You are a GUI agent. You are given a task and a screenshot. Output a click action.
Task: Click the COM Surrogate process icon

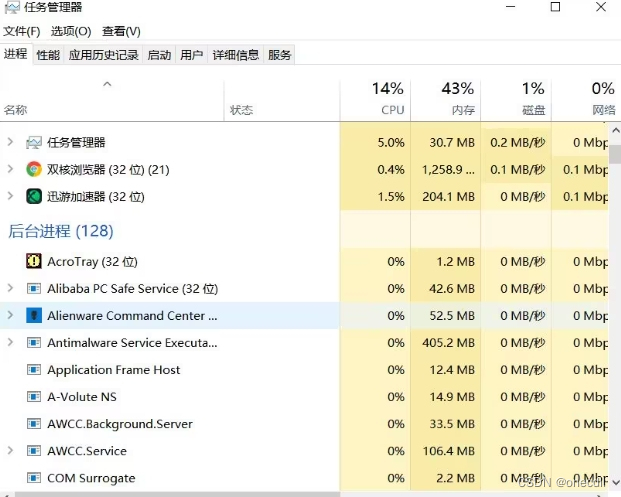34,478
